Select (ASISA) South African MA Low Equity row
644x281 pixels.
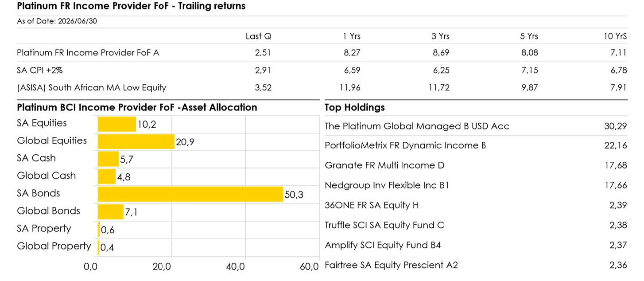(x=322, y=87)
